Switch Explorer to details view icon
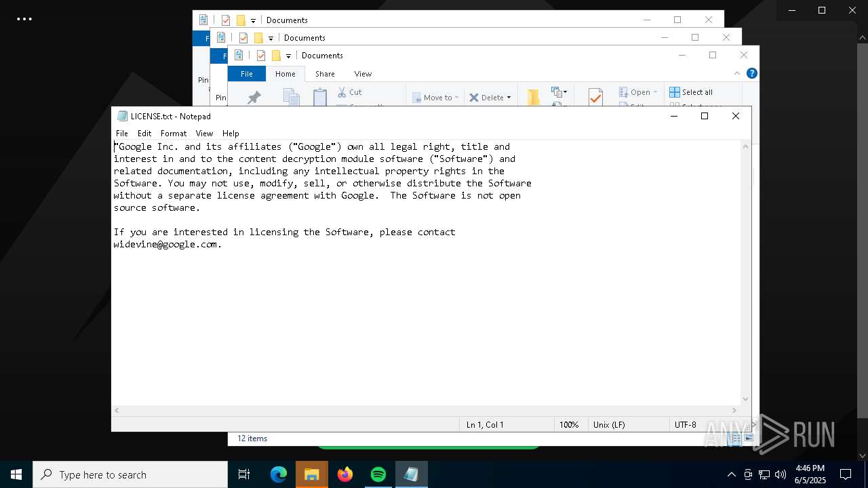 click(x=735, y=439)
